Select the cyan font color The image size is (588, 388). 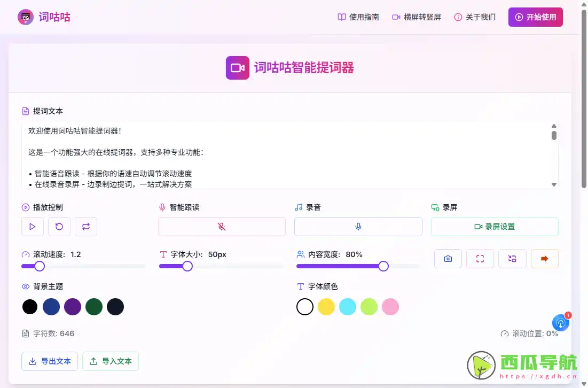click(348, 307)
